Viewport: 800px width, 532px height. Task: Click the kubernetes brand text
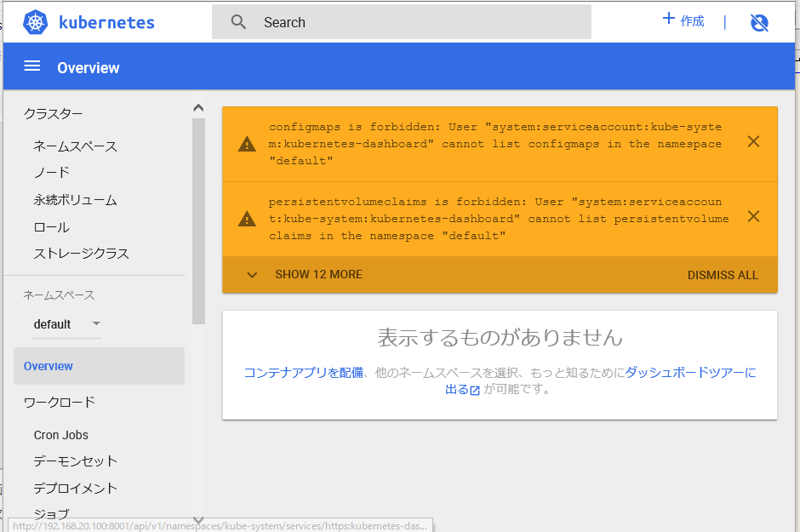[x=106, y=22]
